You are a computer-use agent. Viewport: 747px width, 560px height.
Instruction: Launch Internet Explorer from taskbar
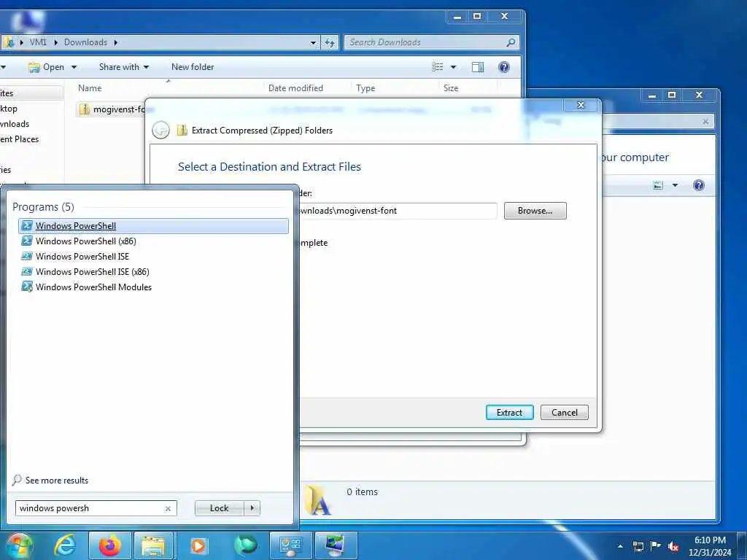pyautogui.click(x=65, y=545)
